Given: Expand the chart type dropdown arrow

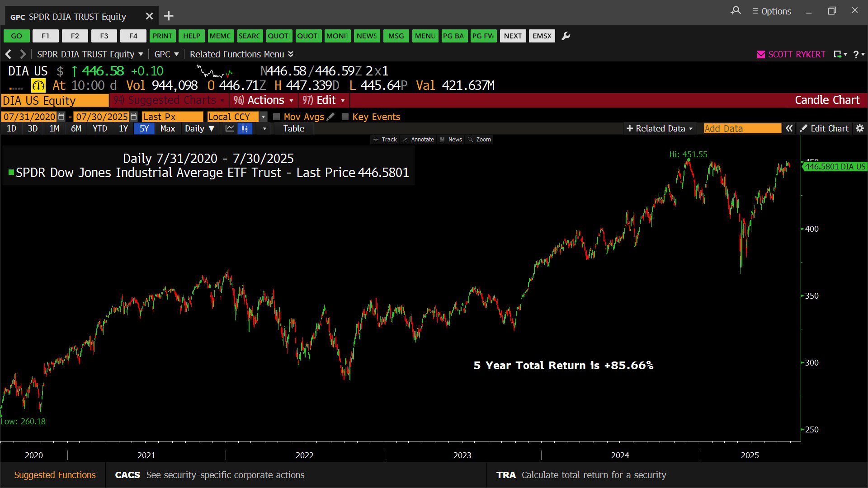Looking at the screenshot, I should [264, 129].
